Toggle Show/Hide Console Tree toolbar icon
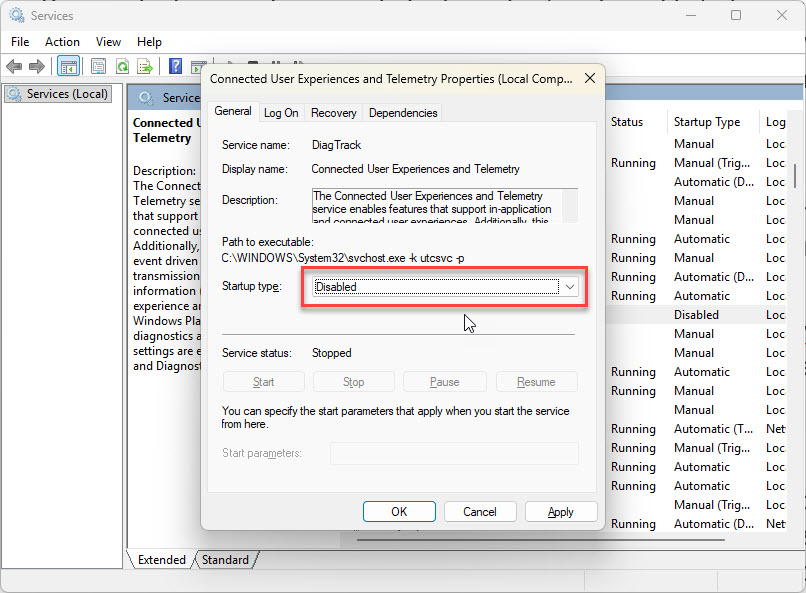Viewport: 806px width, 593px height. pyautogui.click(x=68, y=66)
